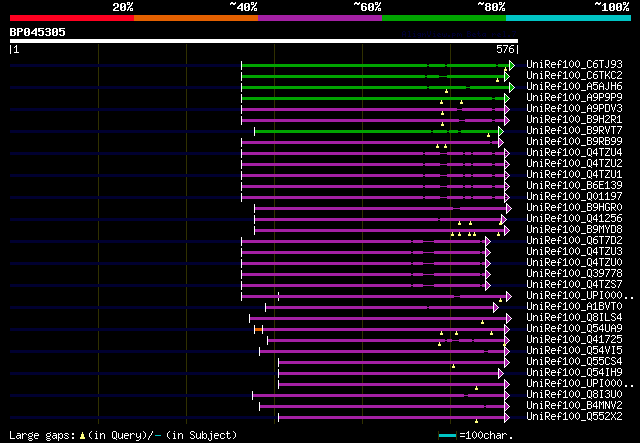640x443 pixels.
Task: Open hit UniRef100_C6TKC2
Action: point(574,76)
